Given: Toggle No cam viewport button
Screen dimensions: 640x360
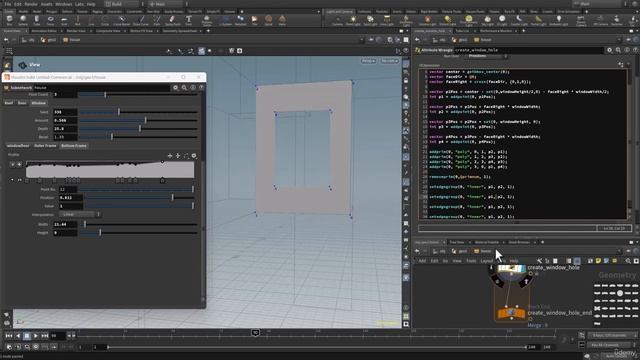Looking at the screenshot, I should coord(389,61).
